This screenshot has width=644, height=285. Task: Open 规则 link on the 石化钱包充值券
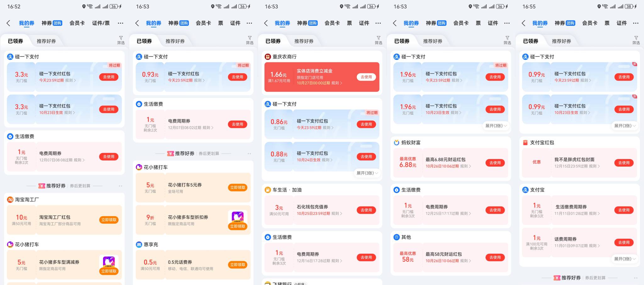pyautogui.click(x=336, y=214)
